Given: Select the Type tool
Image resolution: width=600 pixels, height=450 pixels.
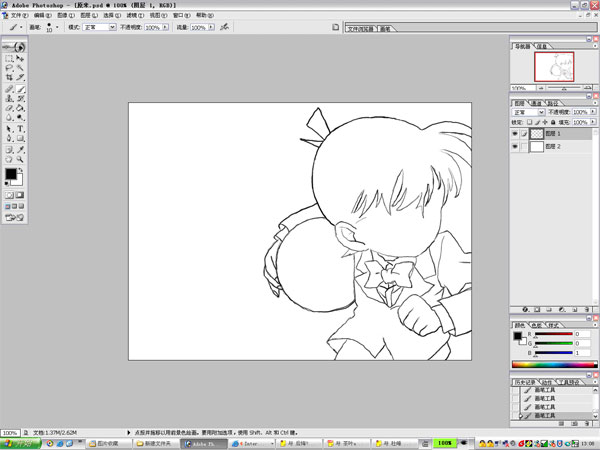Looking at the screenshot, I should click(20, 129).
